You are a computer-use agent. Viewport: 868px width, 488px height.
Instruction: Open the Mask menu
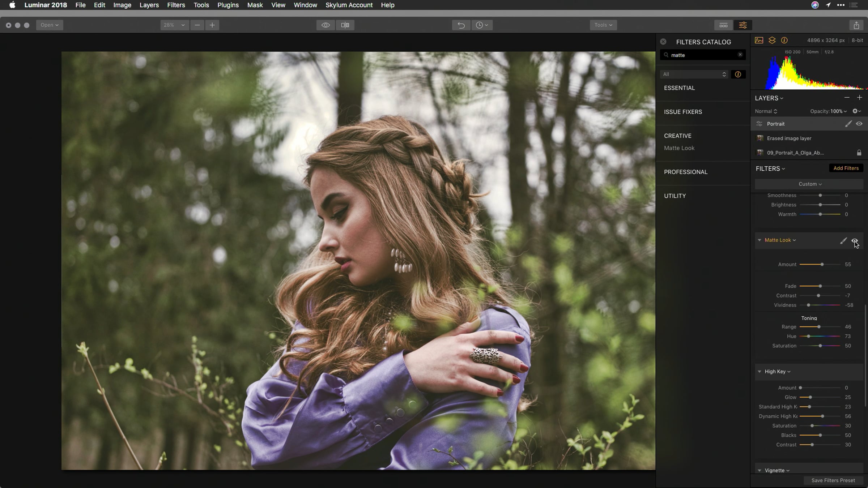[x=255, y=5]
